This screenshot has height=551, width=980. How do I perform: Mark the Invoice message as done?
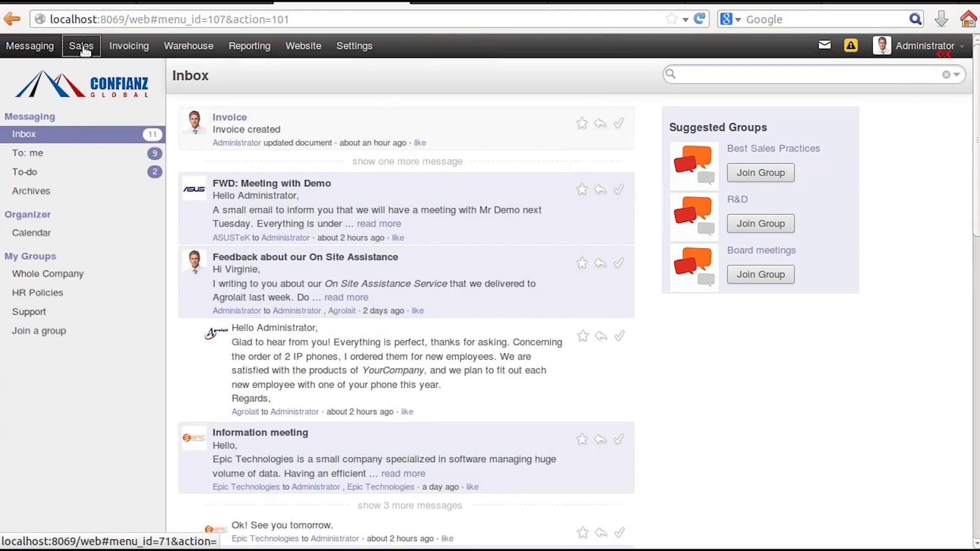click(619, 123)
